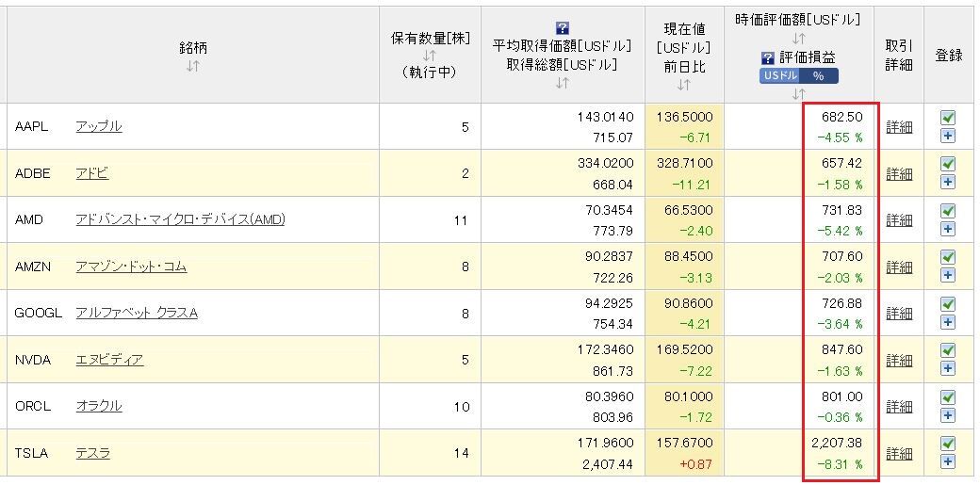Switch 評価損益 display to USドル

(x=780, y=76)
